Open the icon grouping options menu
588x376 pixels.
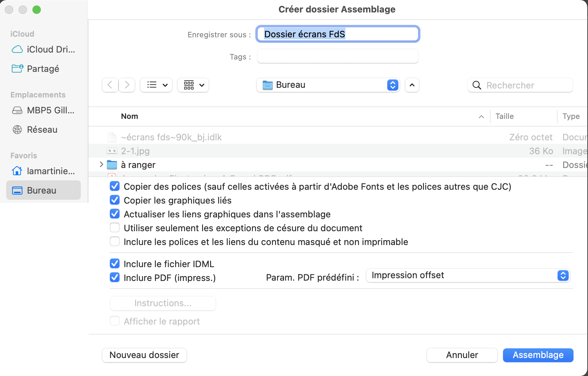click(x=193, y=85)
